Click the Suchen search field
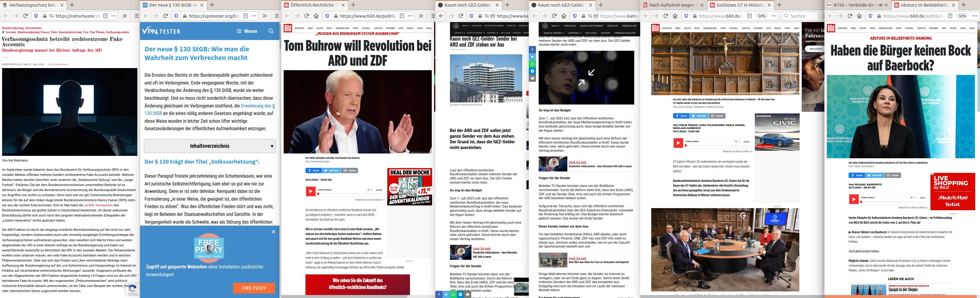 [x=800, y=16]
